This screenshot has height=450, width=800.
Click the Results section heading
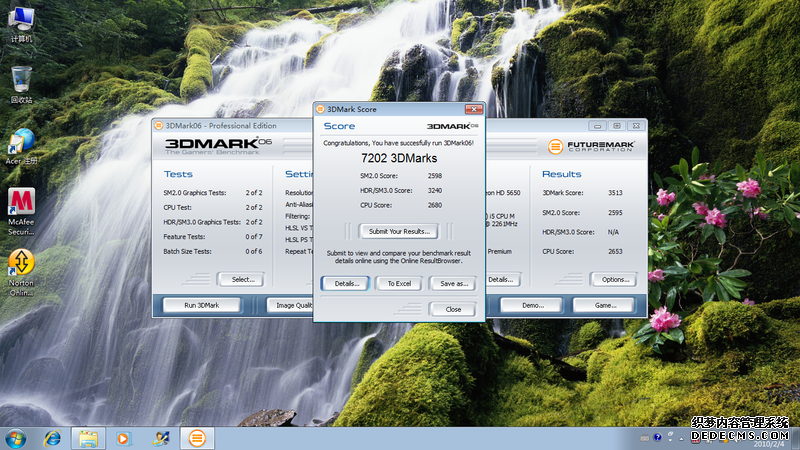(562, 174)
